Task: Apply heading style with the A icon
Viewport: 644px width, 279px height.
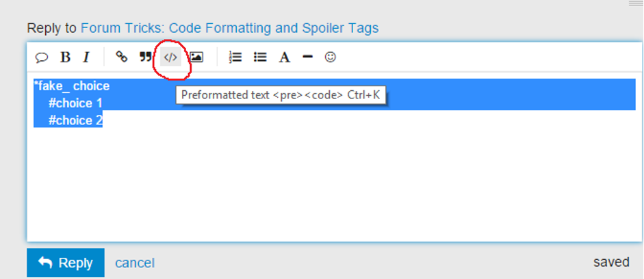Action: 285,57
